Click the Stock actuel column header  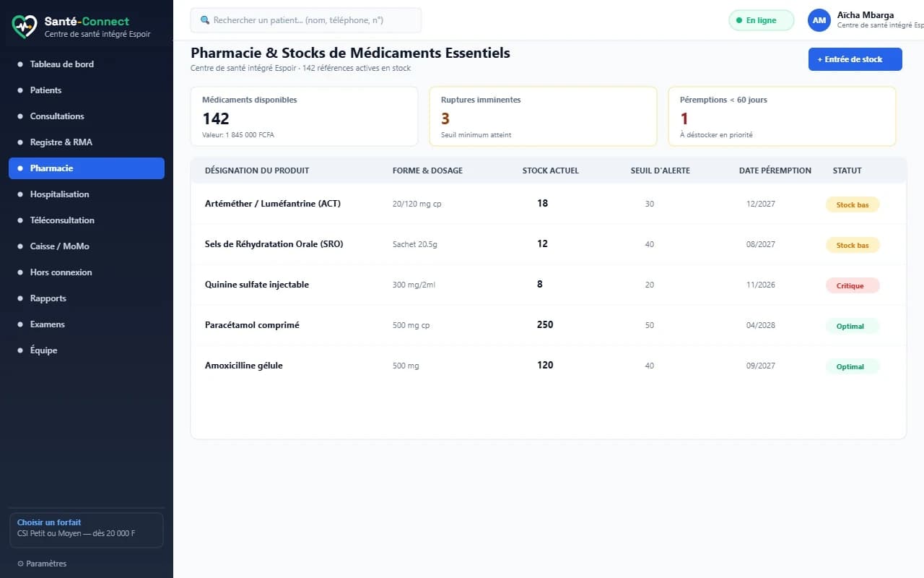coord(551,171)
